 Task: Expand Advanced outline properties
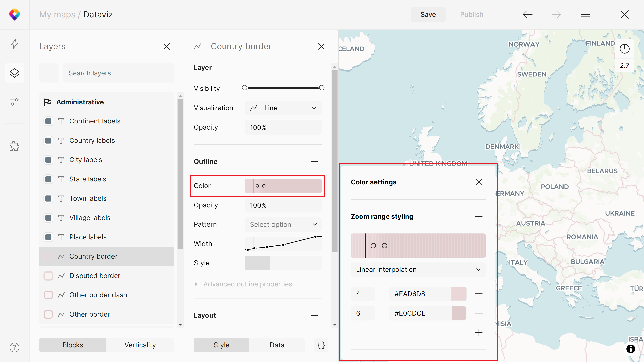click(248, 284)
